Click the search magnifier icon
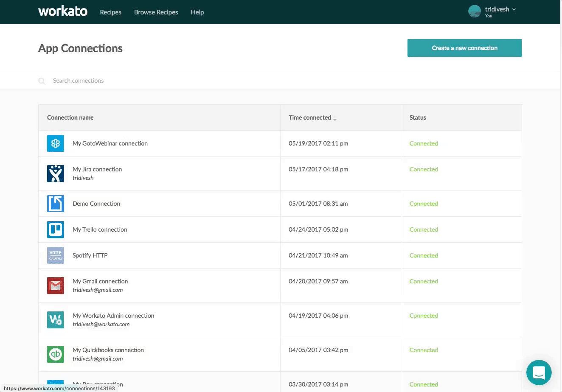Viewport: 562px width, 392px height. (x=42, y=81)
